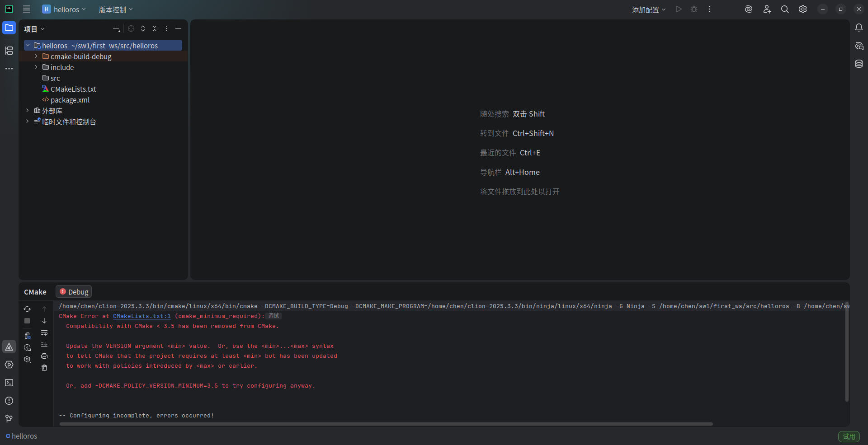Image resolution: width=868 pixels, height=445 pixels.
Task: Open the Structure tool window sidebar icon
Action: tap(9, 51)
